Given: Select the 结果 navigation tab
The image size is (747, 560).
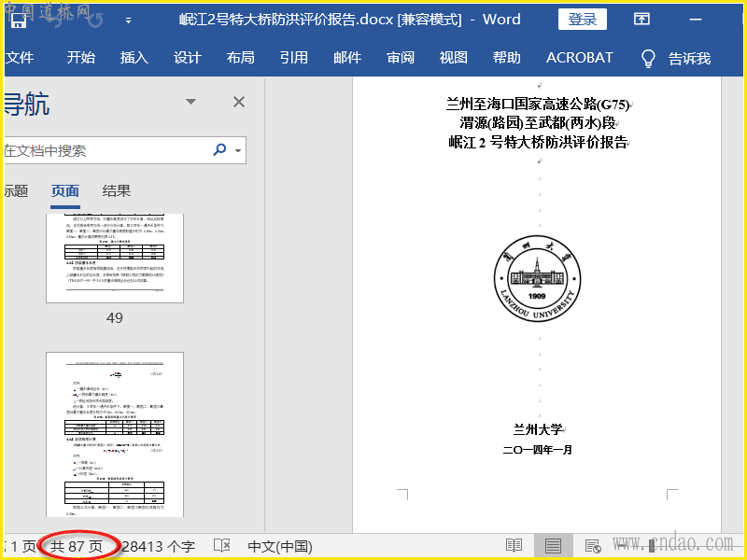Looking at the screenshot, I should click(x=116, y=191).
